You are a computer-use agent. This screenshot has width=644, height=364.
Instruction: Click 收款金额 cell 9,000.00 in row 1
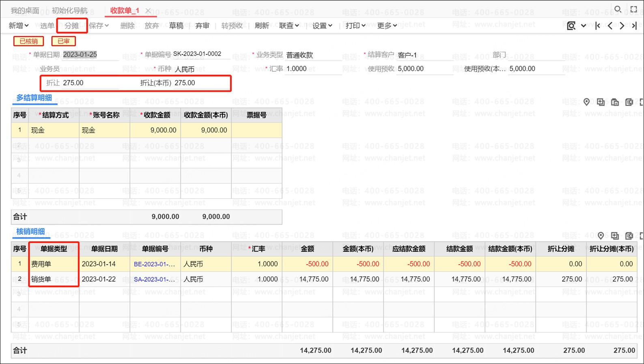(155, 130)
